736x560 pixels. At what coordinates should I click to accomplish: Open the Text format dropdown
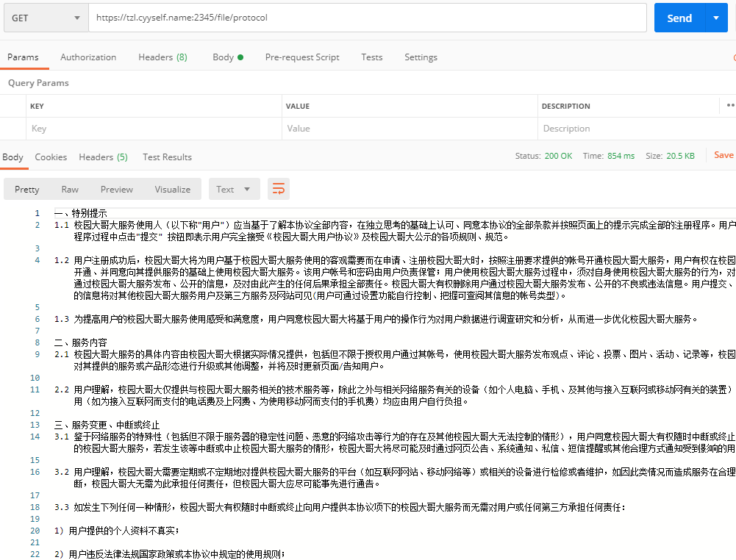(x=235, y=189)
